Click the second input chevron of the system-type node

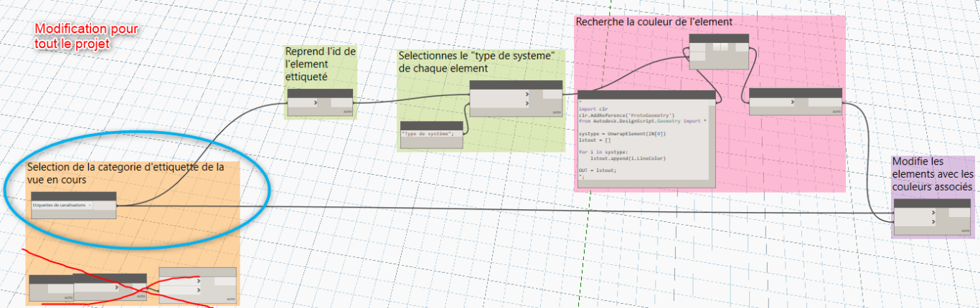click(527, 105)
